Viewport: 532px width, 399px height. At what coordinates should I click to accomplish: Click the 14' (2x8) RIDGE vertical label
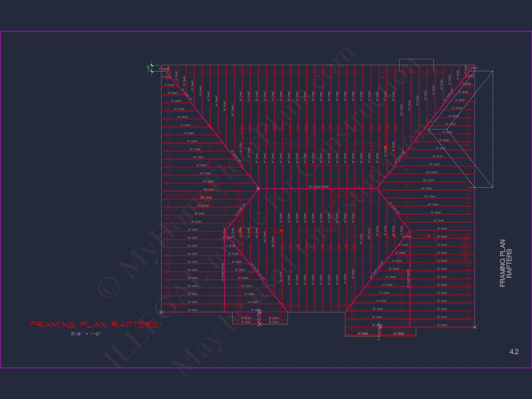point(223,272)
